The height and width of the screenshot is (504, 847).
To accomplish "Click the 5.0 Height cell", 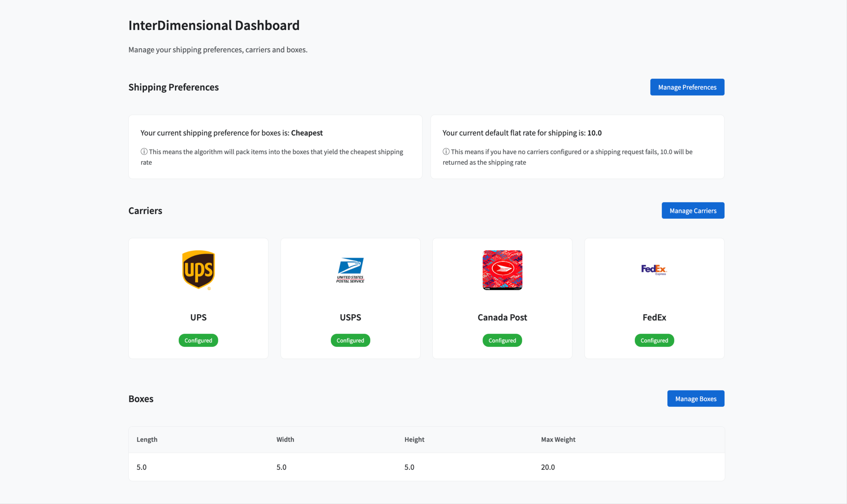I will coord(409,467).
